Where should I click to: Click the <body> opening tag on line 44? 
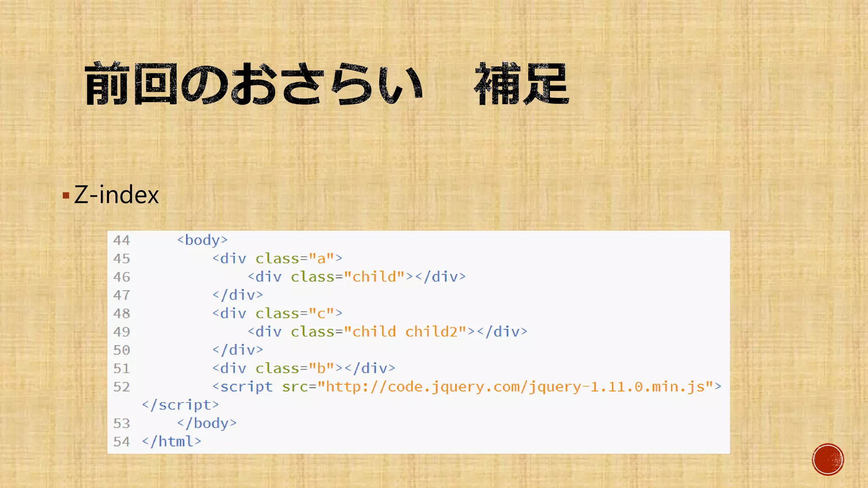coord(202,240)
